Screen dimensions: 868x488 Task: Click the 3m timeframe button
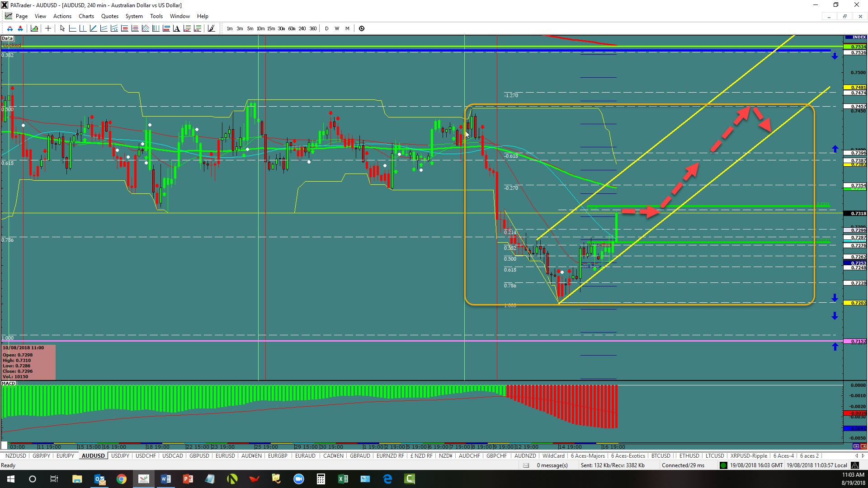(240, 28)
